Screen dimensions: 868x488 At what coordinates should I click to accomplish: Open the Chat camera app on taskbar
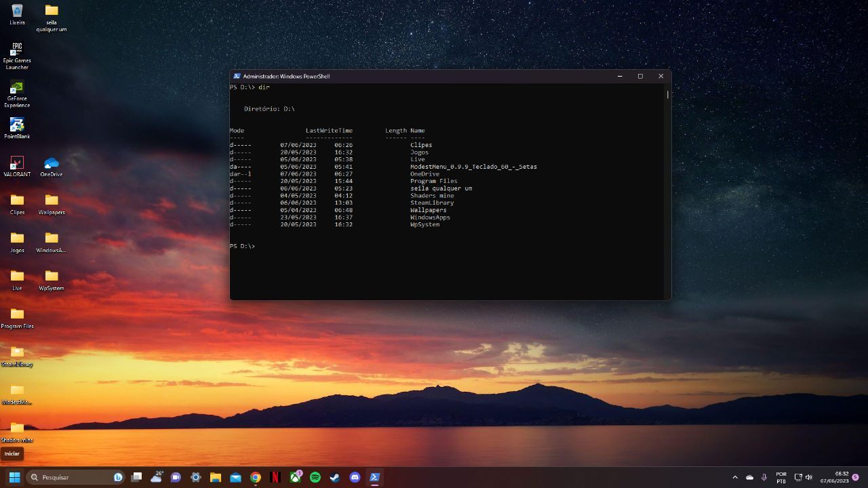click(x=176, y=477)
